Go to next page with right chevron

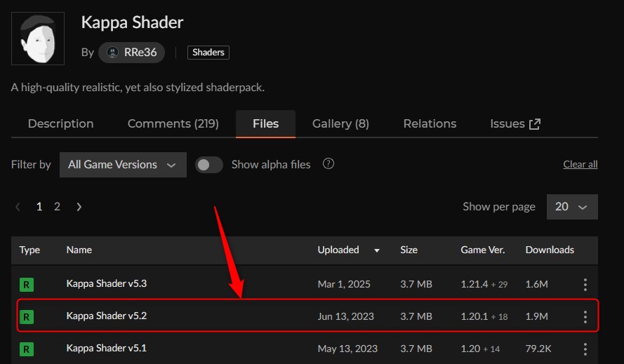pyautogui.click(x=79, y=207)
